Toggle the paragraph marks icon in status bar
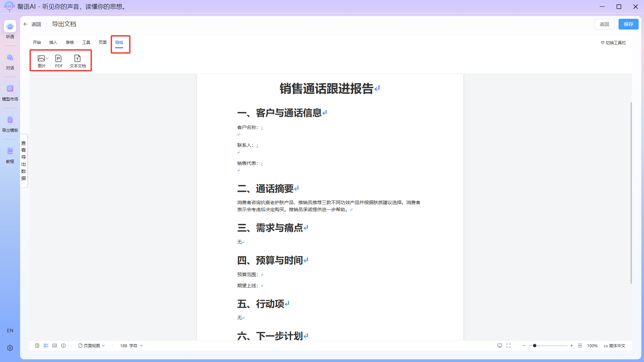This screenshot has height=362, width=644. 46,346
